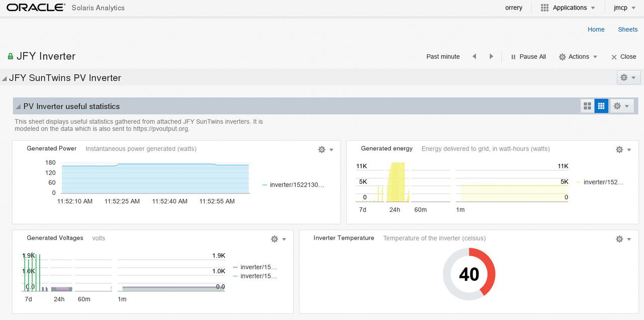This screenshot has height=320, width=644.
Task: Open the jmcp user menu
Action: pyautogui.click(x=624, y=8)
